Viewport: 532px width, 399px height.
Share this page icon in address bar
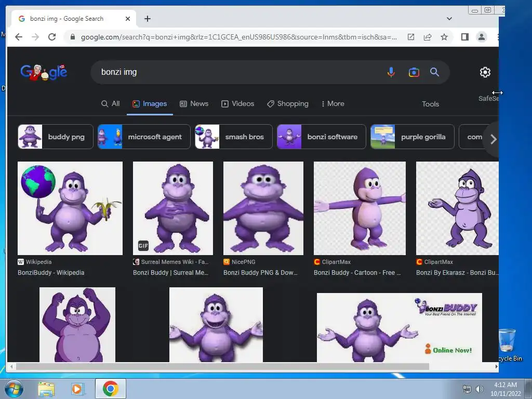pyautogui.click(x=428, y=37)
